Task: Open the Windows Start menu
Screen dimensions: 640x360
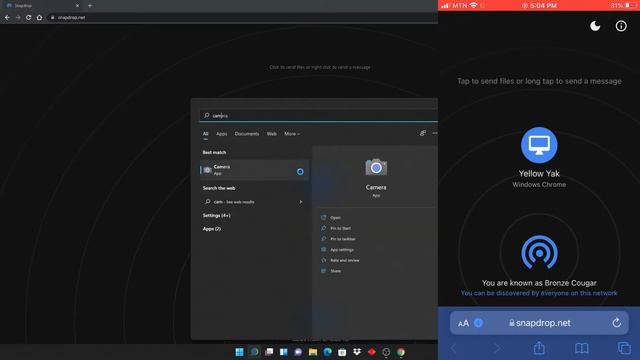Action: click(x=240, y=352)
